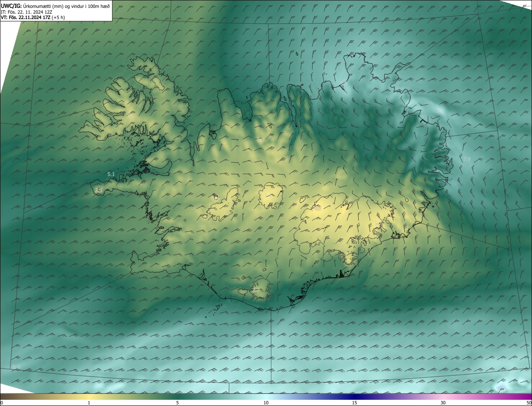Viewport: 532px width, 406px height.
Task: Click the '10' tick on the color scale
Action: (266, 403)
